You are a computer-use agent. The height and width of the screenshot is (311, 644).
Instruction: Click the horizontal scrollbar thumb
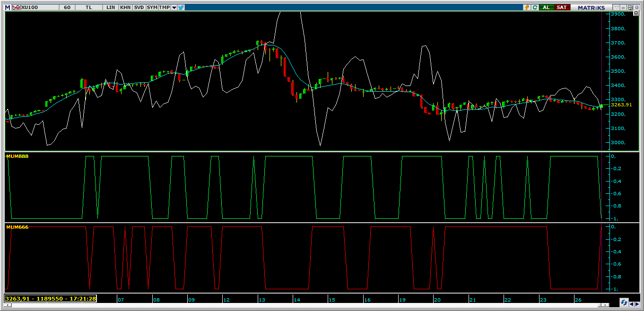600,305
